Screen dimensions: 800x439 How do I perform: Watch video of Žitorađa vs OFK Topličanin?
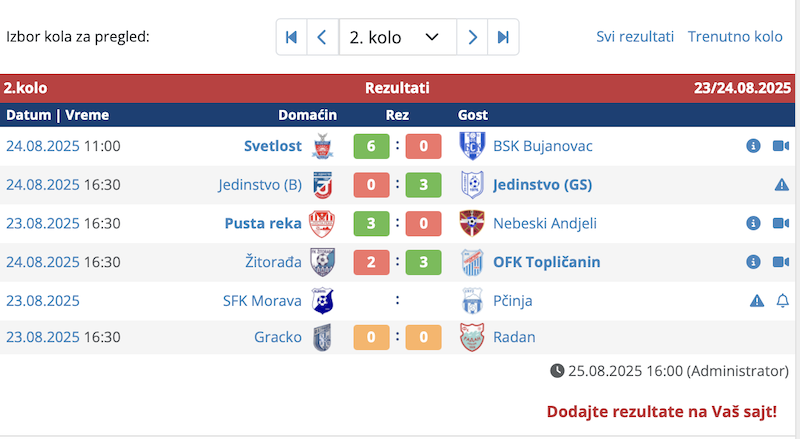click(x=781, y=262)
